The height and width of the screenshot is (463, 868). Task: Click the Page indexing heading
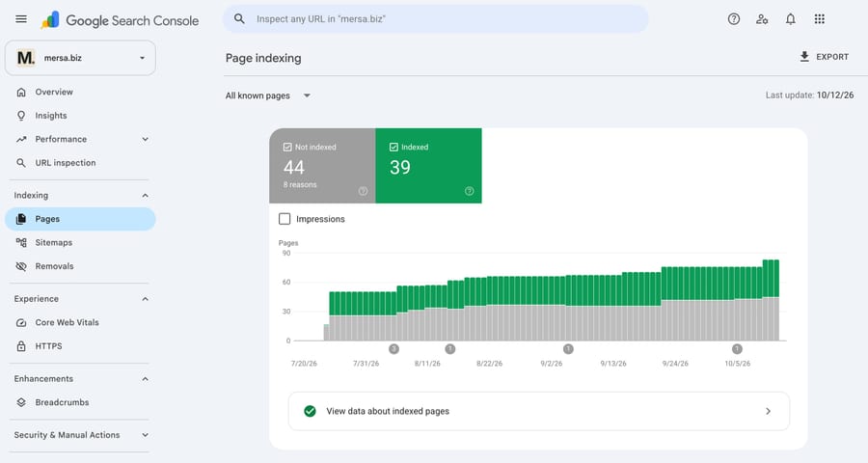263,58
